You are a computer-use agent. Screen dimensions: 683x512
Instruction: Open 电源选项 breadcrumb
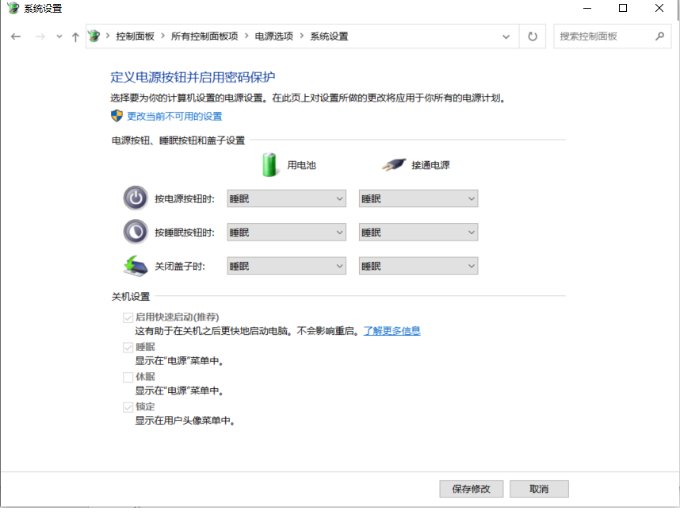click(x=274, y=36)
